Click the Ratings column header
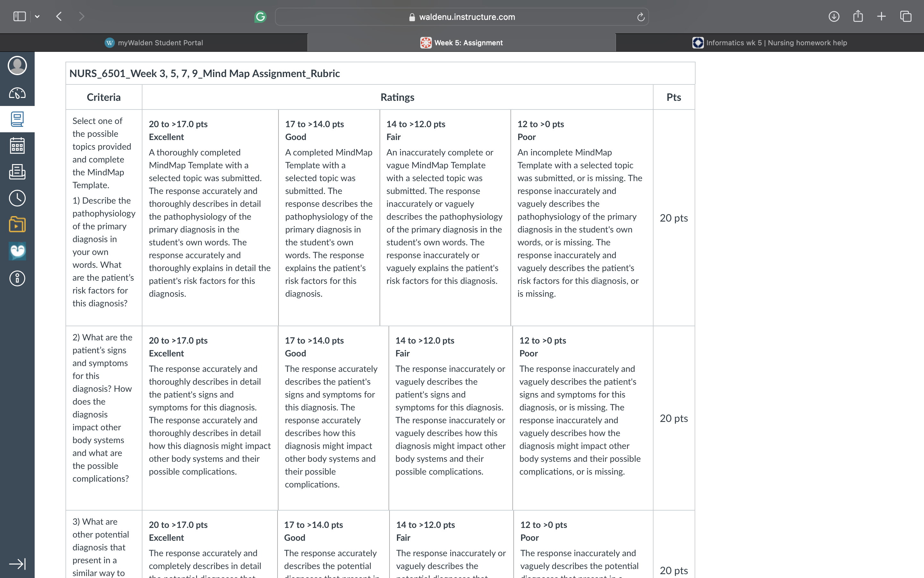 pos(397,97)
